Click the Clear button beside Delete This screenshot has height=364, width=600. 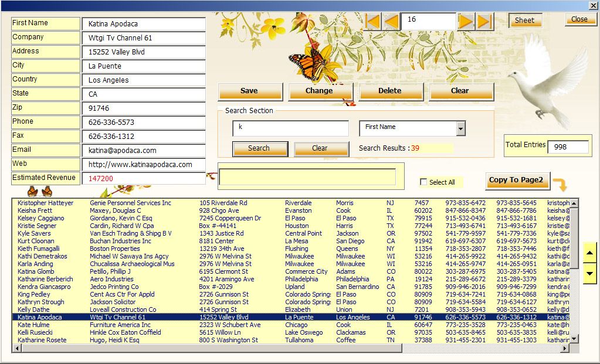[461, 91]
